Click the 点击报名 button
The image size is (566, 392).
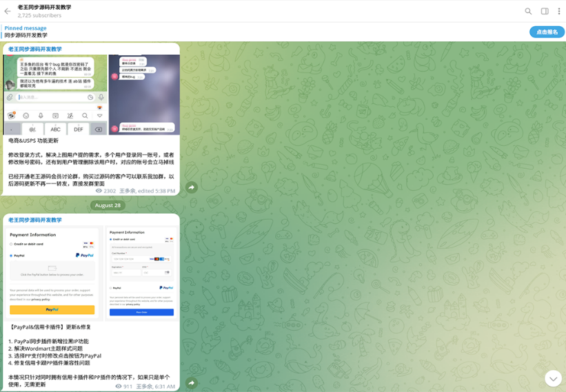click(547, 32)
